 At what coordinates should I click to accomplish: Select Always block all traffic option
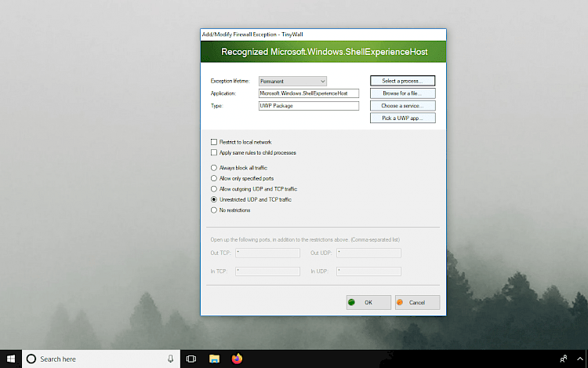click(214, 168)
